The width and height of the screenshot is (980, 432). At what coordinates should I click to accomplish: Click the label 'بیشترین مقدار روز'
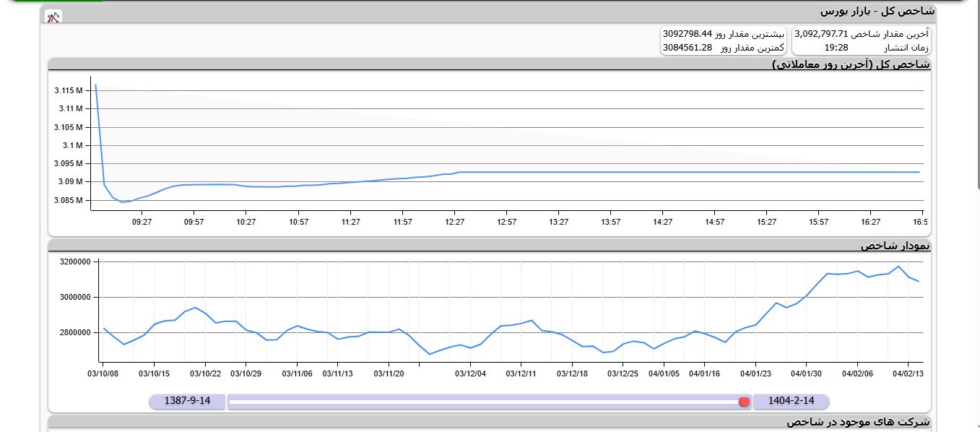tap(750, 34)
